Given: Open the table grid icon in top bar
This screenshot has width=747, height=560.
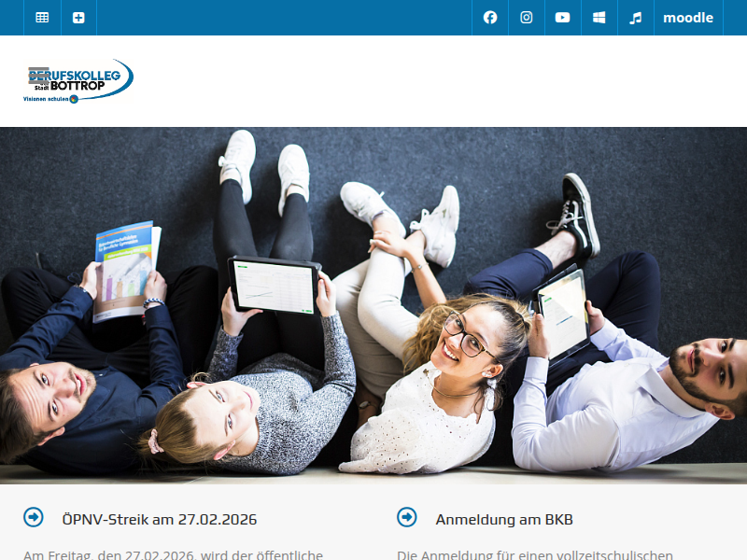Looking at the screenshot, I should click(x=42, y=18).
